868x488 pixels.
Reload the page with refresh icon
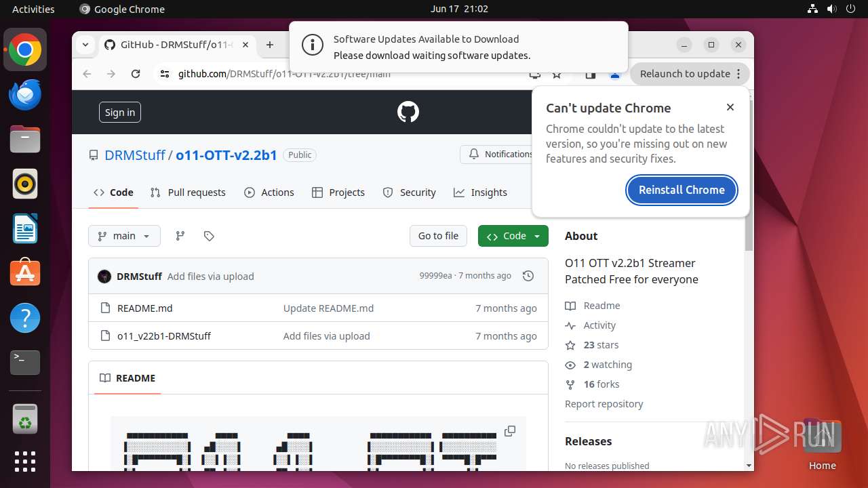136,74
